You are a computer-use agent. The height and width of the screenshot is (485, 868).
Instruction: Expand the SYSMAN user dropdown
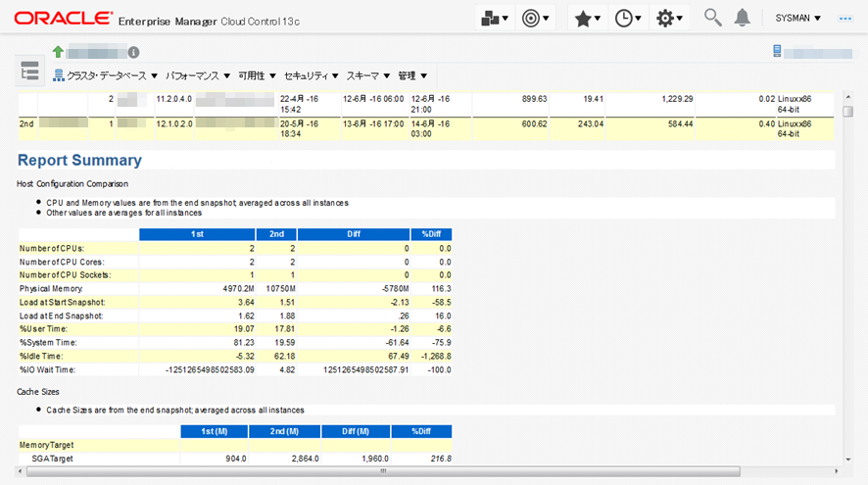click(797, 18)
